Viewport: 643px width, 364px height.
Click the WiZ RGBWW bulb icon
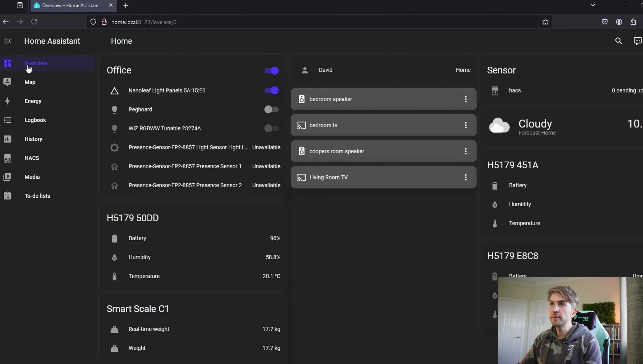point(114,129)
